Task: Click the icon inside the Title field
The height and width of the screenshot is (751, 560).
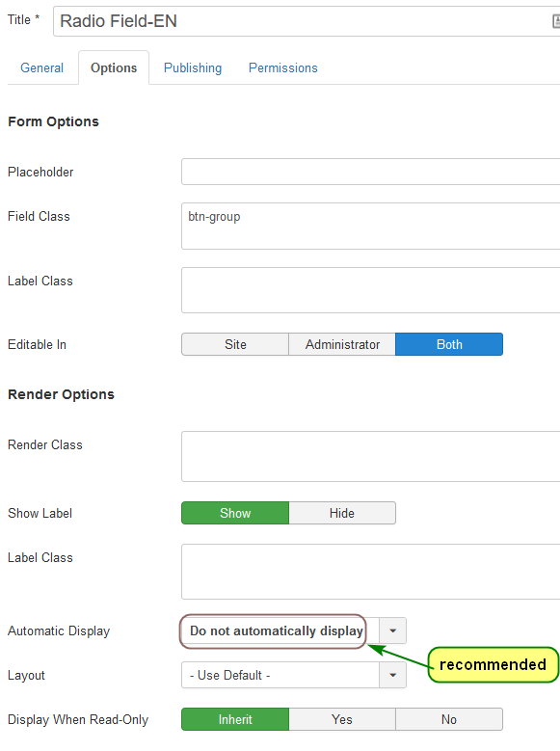Action: [x=556, y=21]
